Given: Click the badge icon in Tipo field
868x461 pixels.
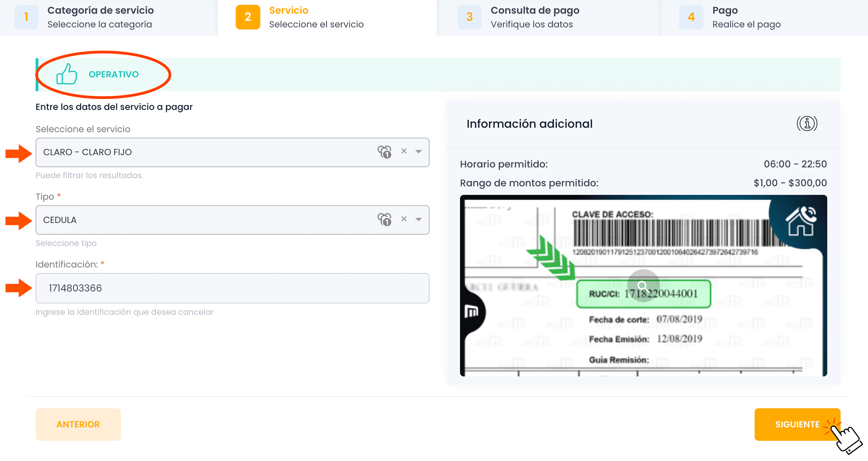Looking at the screenshot, I should [384, 219].
